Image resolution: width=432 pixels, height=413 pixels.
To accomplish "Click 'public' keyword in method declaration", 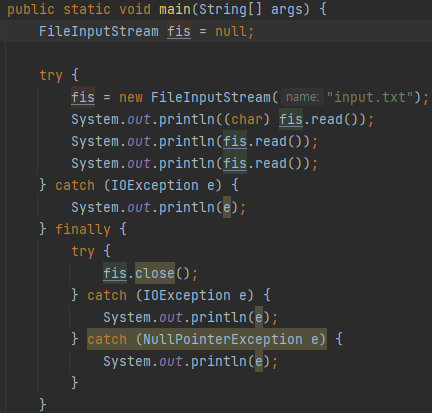I will pos(31,10).
